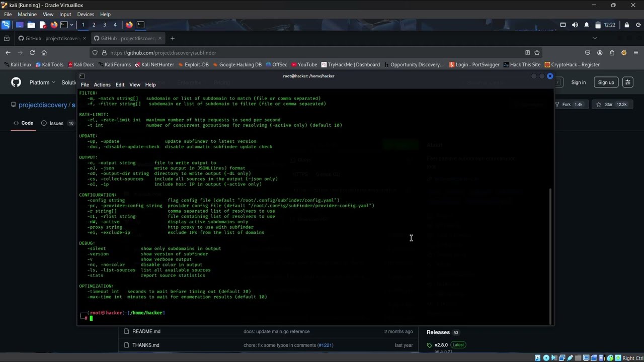Screen dimensions: 644x362
Task: Expand the list all tabs chevron
Action: click(594, 38)
